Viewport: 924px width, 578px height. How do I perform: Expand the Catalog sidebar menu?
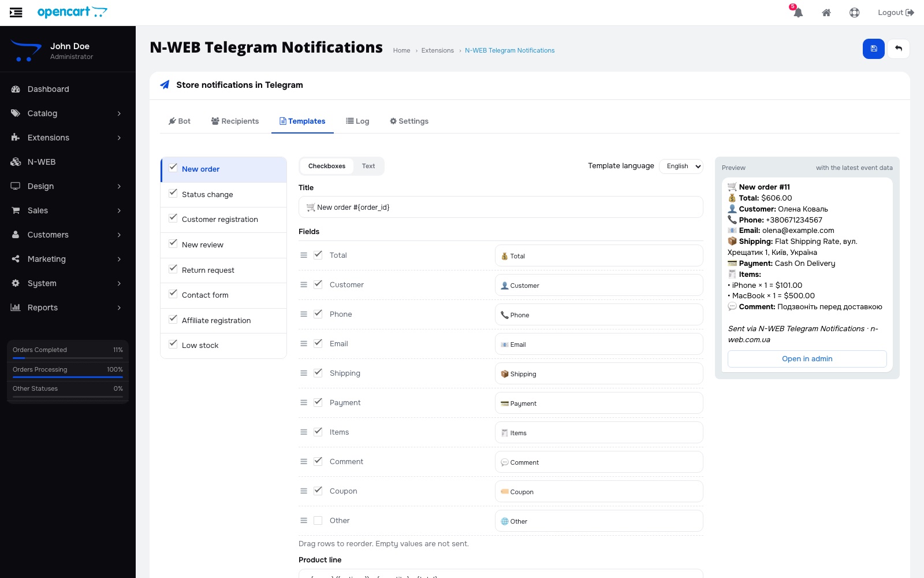[x=68, y=113]
